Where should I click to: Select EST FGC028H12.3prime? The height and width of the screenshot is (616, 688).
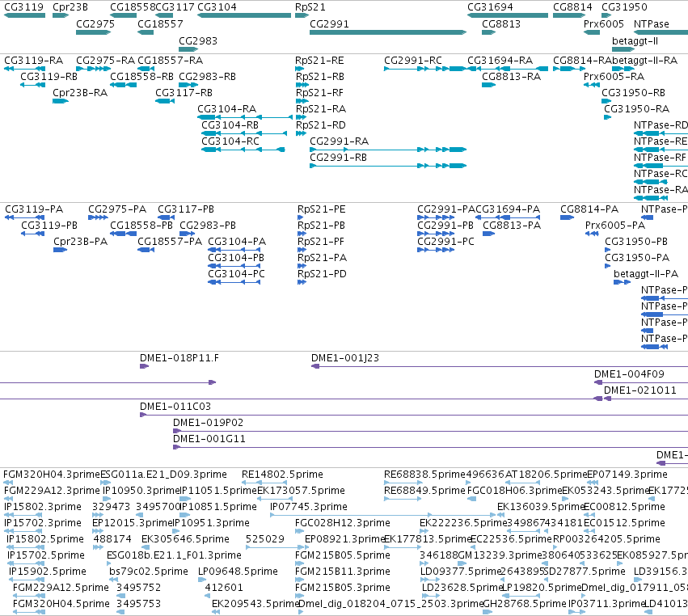coord(343,523)
